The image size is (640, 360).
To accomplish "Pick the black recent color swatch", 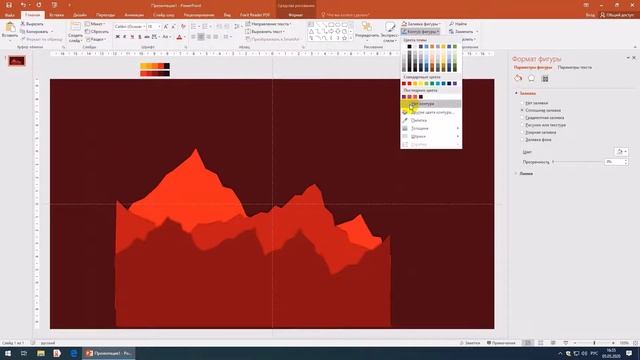I will [421, 97].
